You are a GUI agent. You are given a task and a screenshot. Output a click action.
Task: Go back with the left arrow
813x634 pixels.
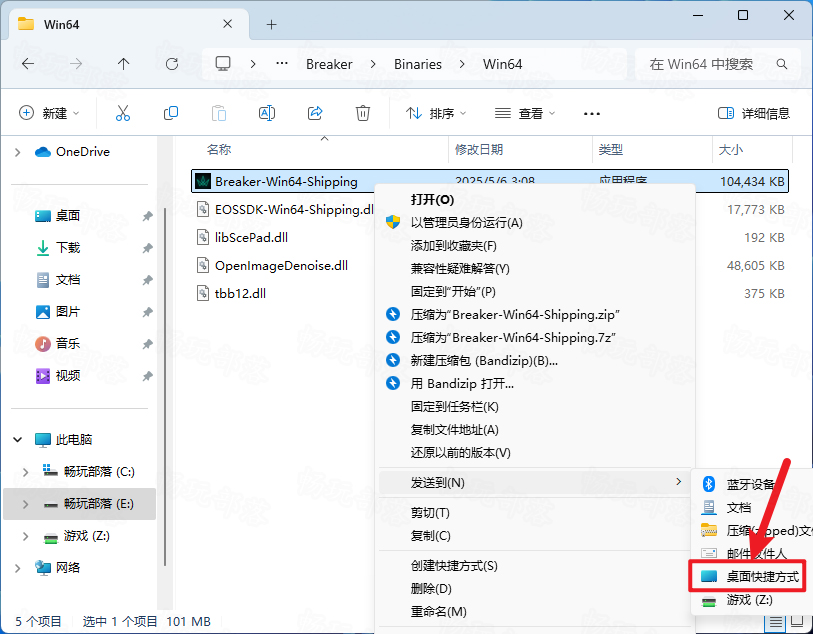pos(28,64)
